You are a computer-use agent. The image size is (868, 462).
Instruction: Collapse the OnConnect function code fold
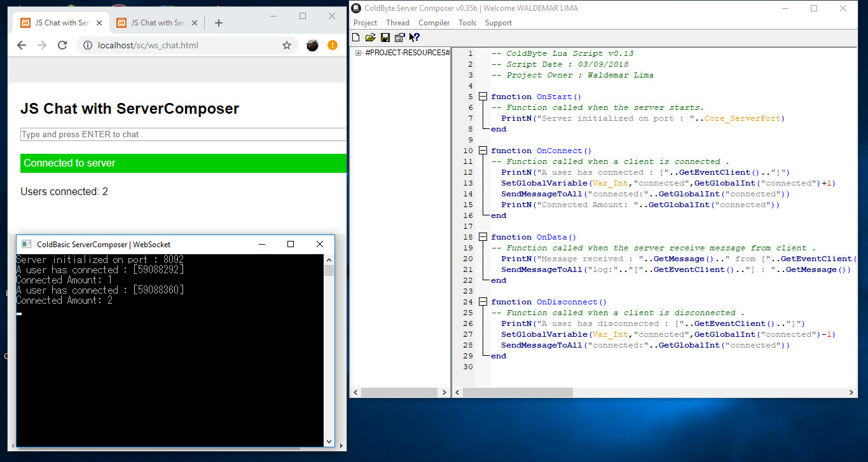[483, 150]
